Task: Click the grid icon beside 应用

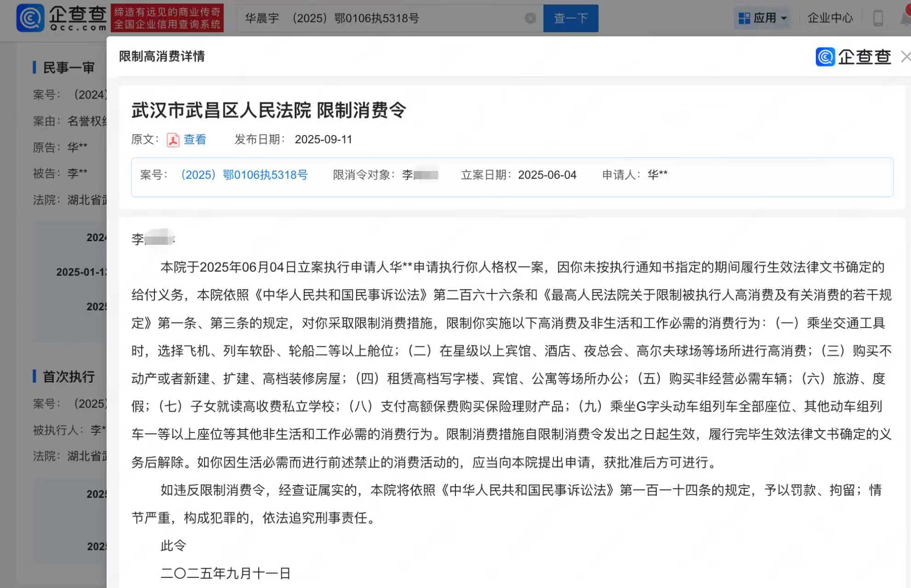Action: (744, 18)
